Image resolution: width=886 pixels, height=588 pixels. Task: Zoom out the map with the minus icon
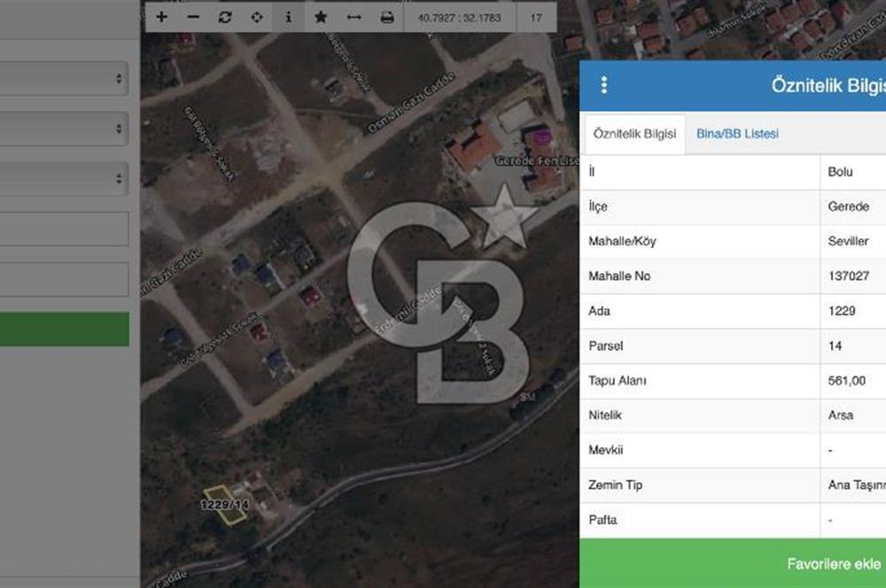point(193,17)
